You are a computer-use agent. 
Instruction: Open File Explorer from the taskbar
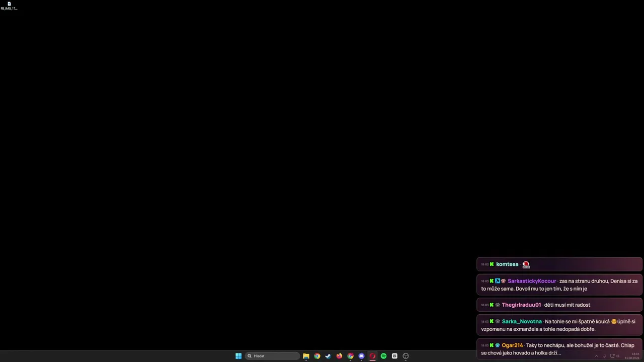pos(306,356)
